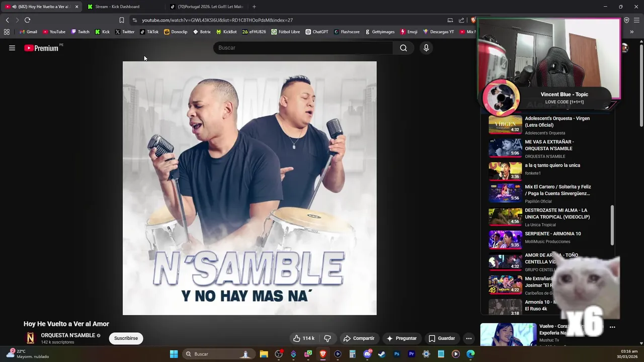The image size is (644, 362).
Task: Open the Flashscore bookmark
Action: click(347, 32)
